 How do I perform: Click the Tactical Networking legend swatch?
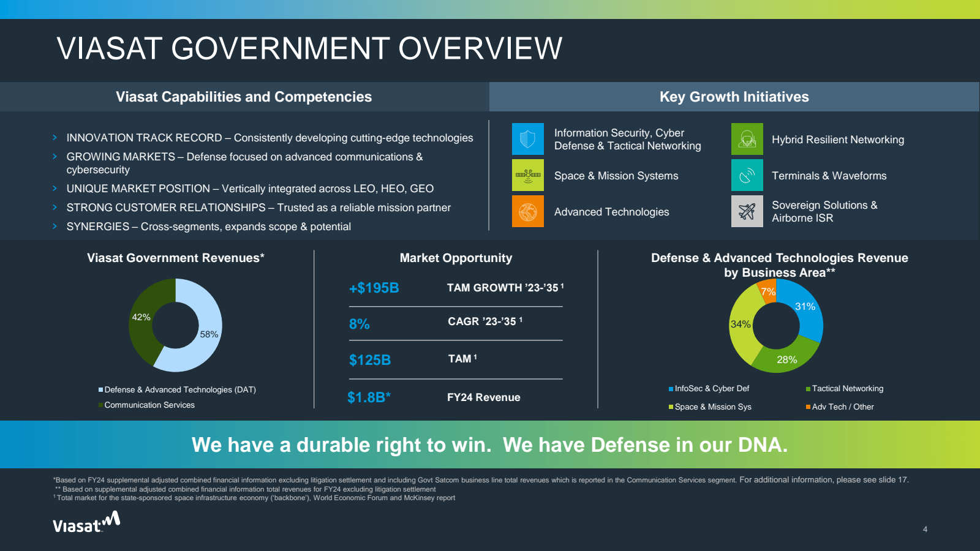point(809,389)
